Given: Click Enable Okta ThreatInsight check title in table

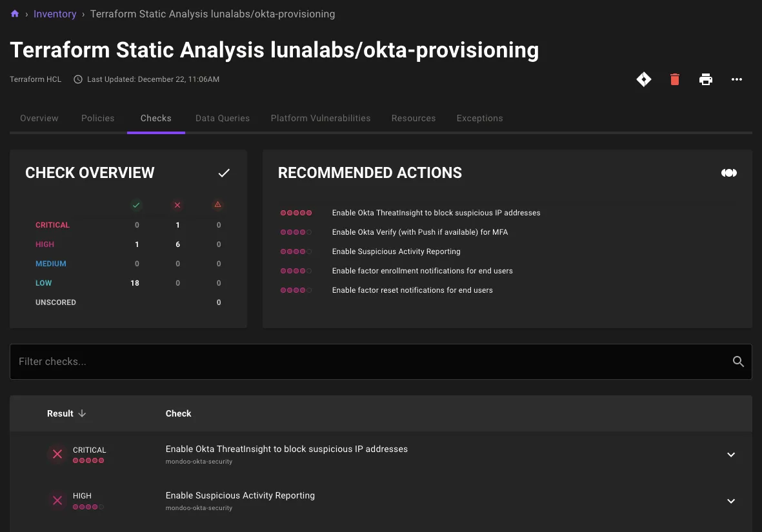Looking at the screenshot, I should (x=286, y=449).
